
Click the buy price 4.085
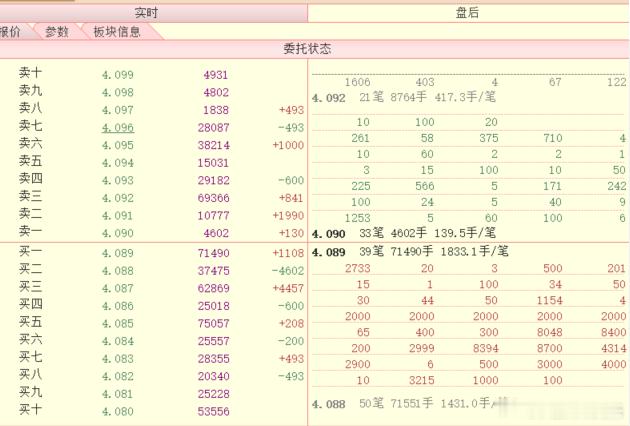[x=118, y=324]
